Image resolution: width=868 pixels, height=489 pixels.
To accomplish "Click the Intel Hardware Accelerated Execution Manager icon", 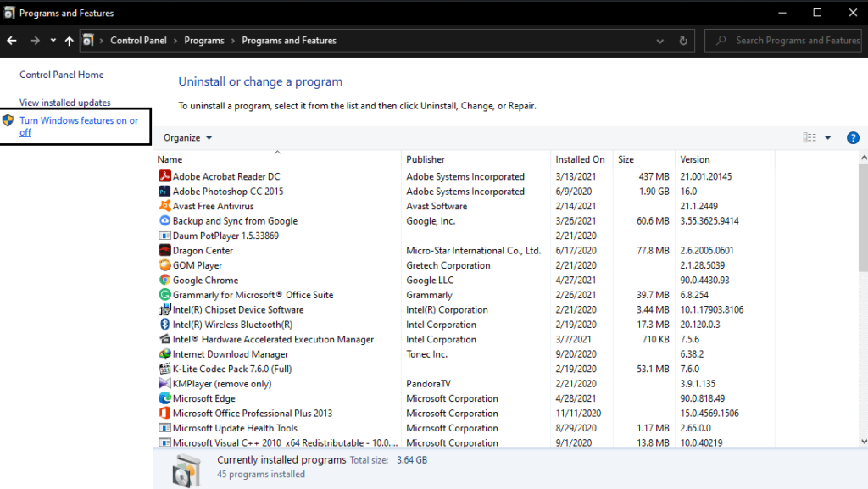I will pyautogui.click(x=164, y=339).
